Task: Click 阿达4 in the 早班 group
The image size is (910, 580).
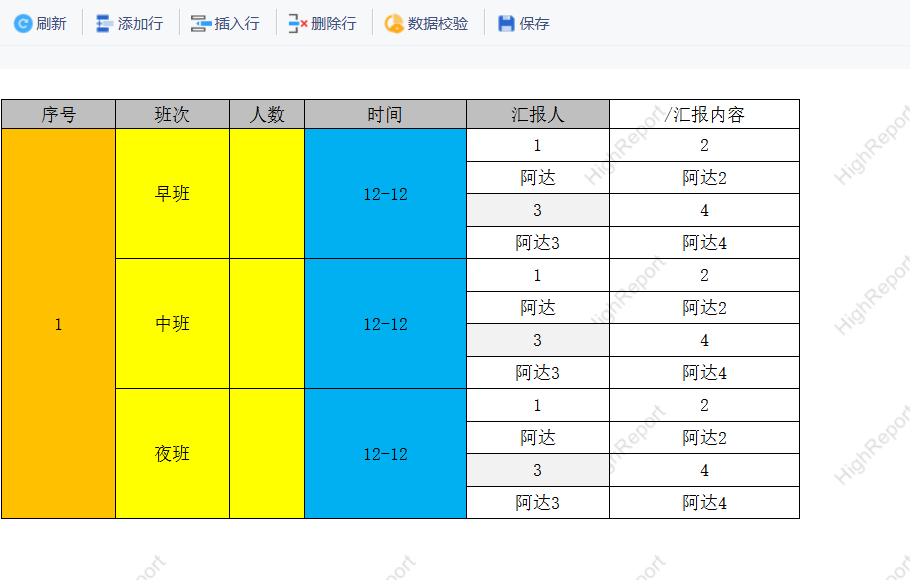Action: point(705,243)
